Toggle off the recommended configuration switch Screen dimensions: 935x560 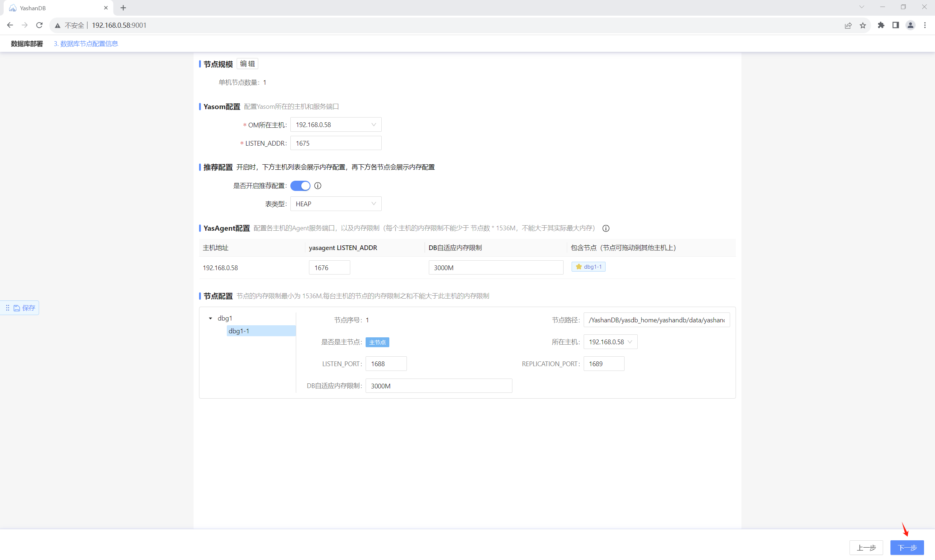pyautogui.click(x=301, y=186)
